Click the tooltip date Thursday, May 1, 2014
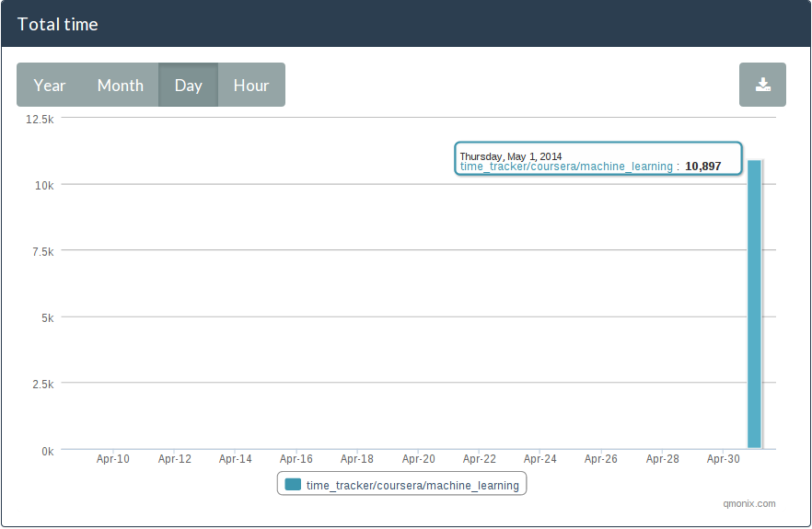The image size is (812, 529). click(511, 156)
